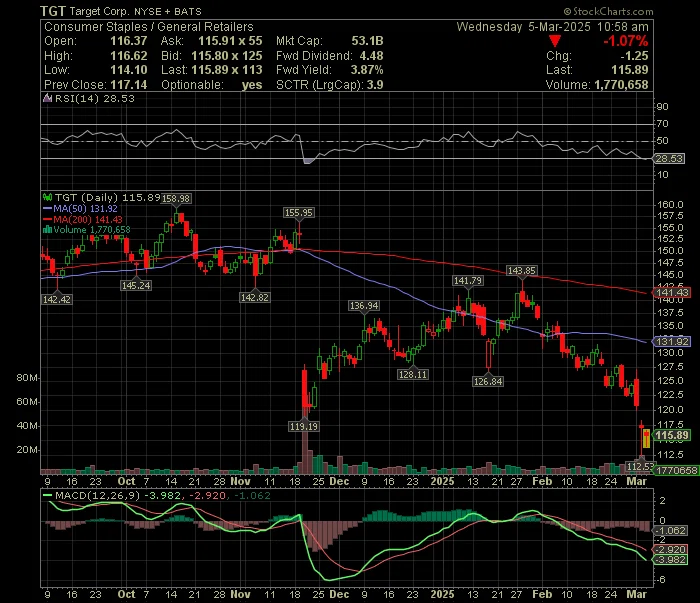Click the 141.79 peak price label

point(467,281)
